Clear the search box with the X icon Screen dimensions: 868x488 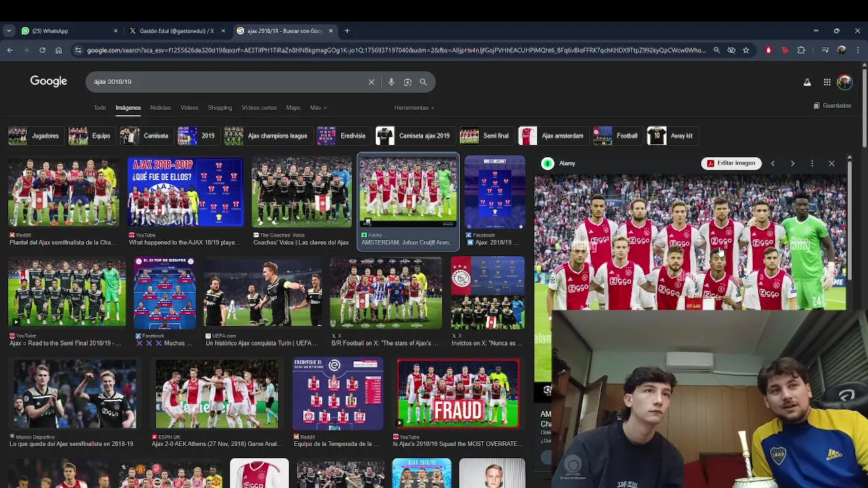tap(371, 82)
